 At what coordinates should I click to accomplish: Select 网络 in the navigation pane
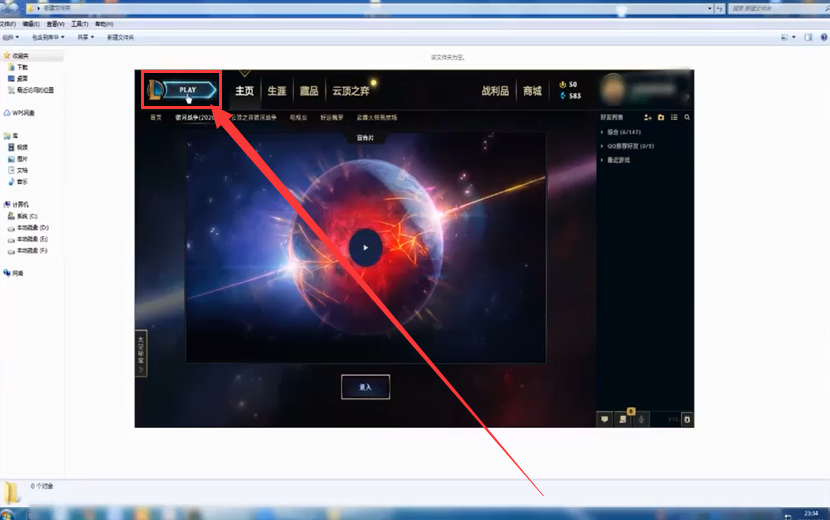click(17, 274)
